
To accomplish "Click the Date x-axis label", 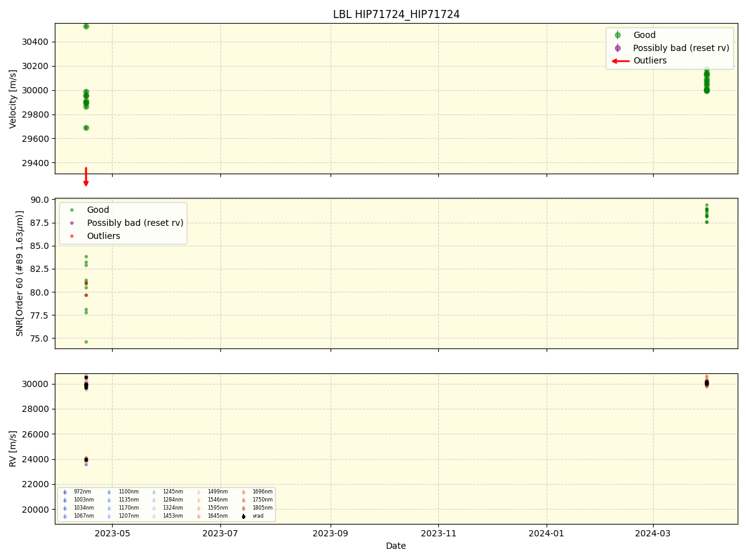I will point(396,546).
